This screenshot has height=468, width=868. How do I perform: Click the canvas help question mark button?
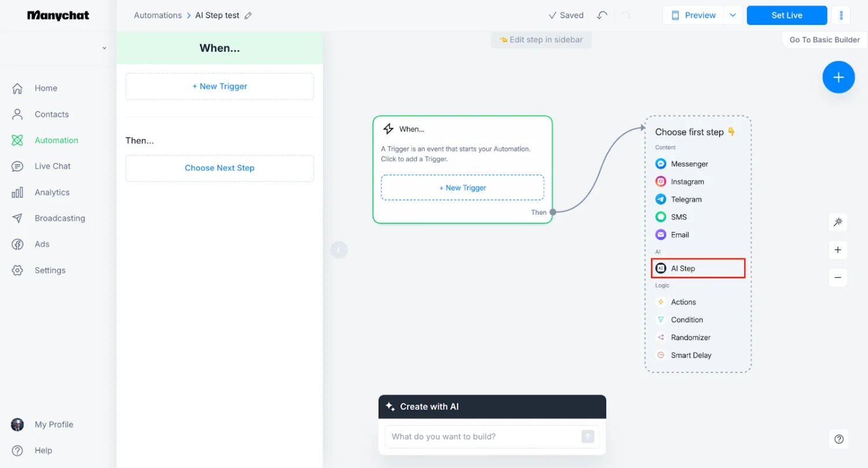[839, 439]
